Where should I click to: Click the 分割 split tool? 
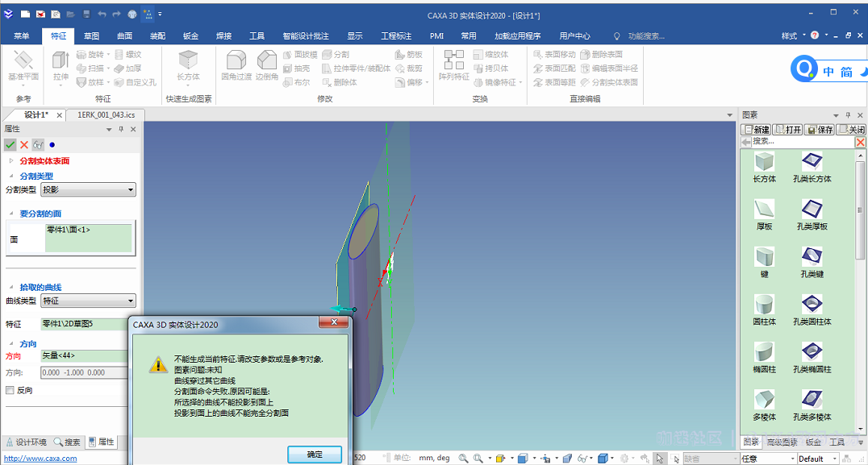pos(336,54)
